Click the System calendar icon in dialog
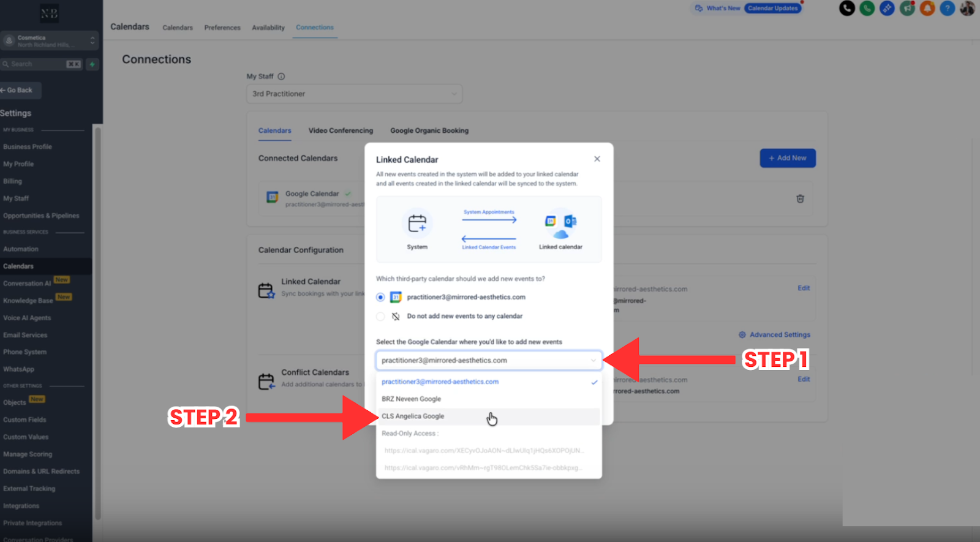Screen dimensions: 980x542 (x=417, y=224)
